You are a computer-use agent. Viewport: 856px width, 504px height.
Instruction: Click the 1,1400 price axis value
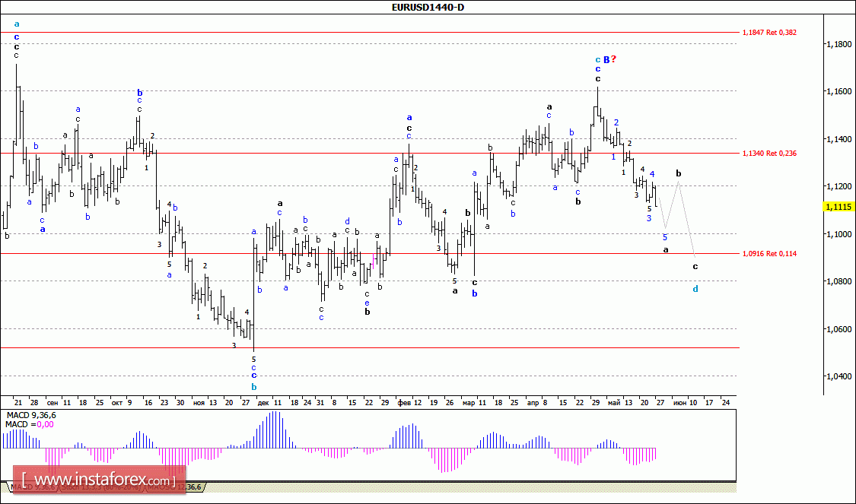tap(839, 139)
